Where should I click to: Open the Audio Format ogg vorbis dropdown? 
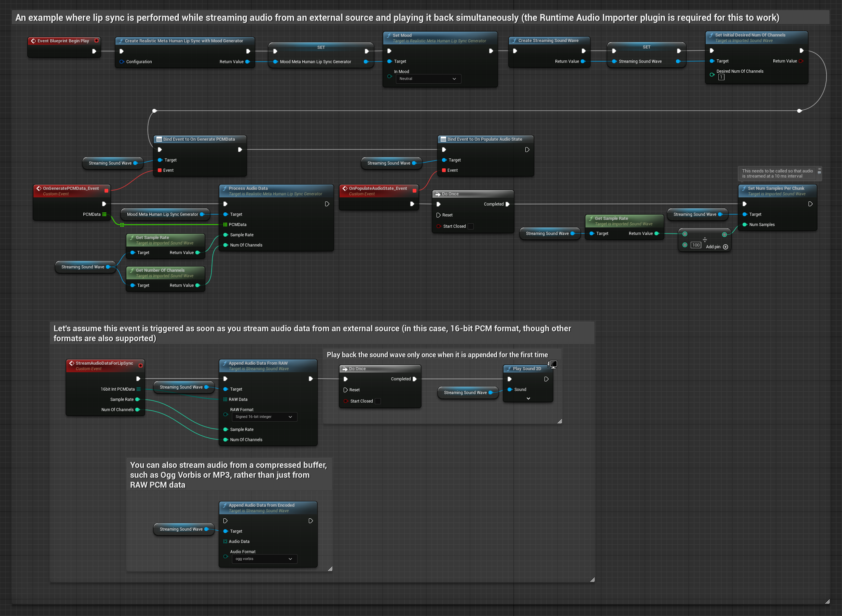coord(264,559)
